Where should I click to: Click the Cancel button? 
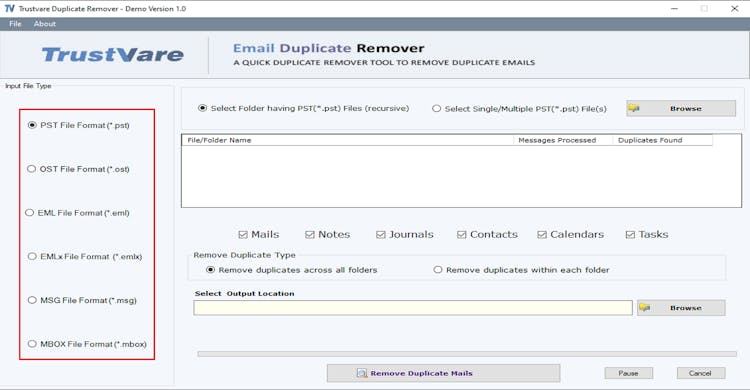[x=701, y=373]
